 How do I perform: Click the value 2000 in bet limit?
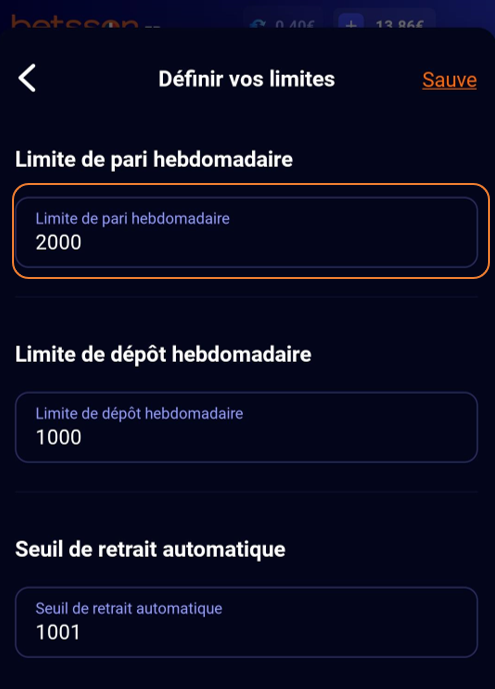(x=58, y=243)
